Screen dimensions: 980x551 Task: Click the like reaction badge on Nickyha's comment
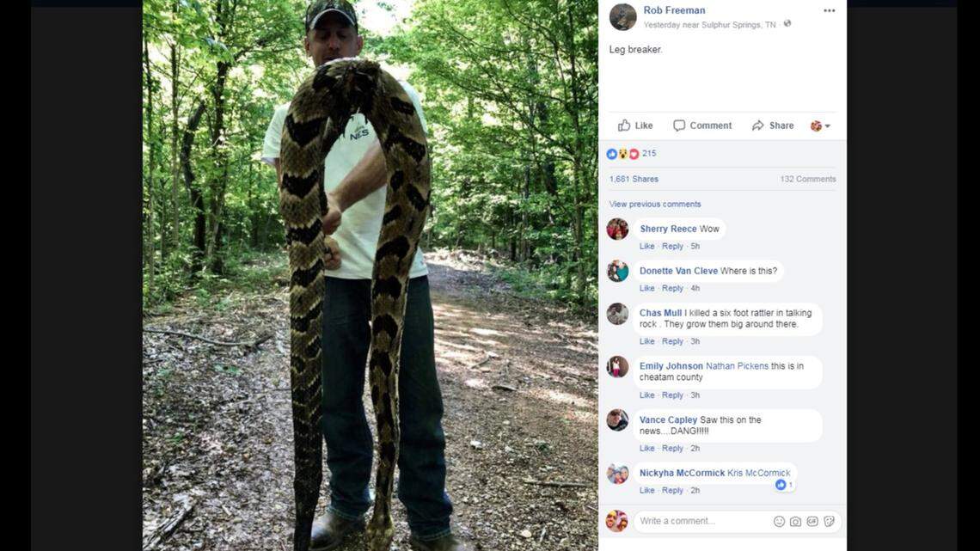pos(784,485)
